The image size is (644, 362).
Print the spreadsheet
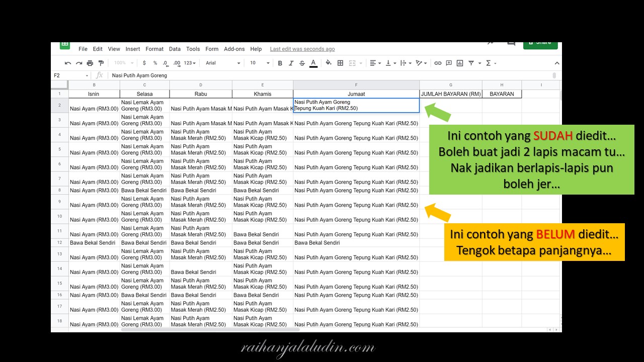90,63
